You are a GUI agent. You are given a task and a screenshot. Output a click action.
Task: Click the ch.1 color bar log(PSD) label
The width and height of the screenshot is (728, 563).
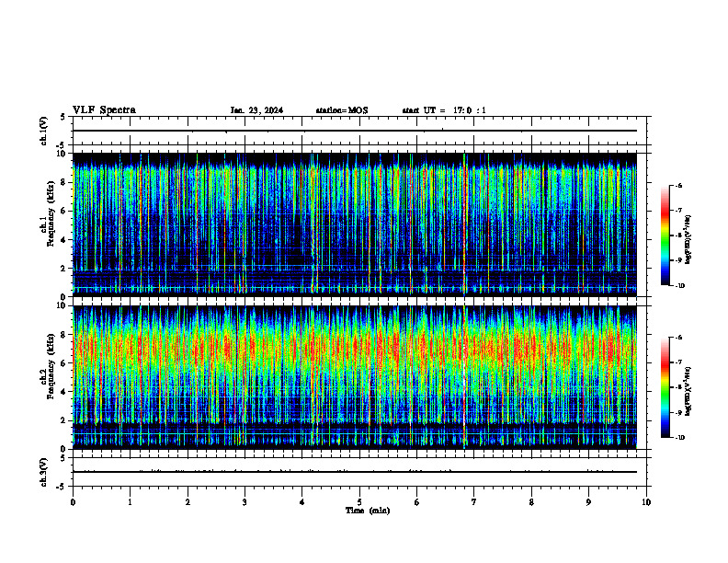(688, 239)
